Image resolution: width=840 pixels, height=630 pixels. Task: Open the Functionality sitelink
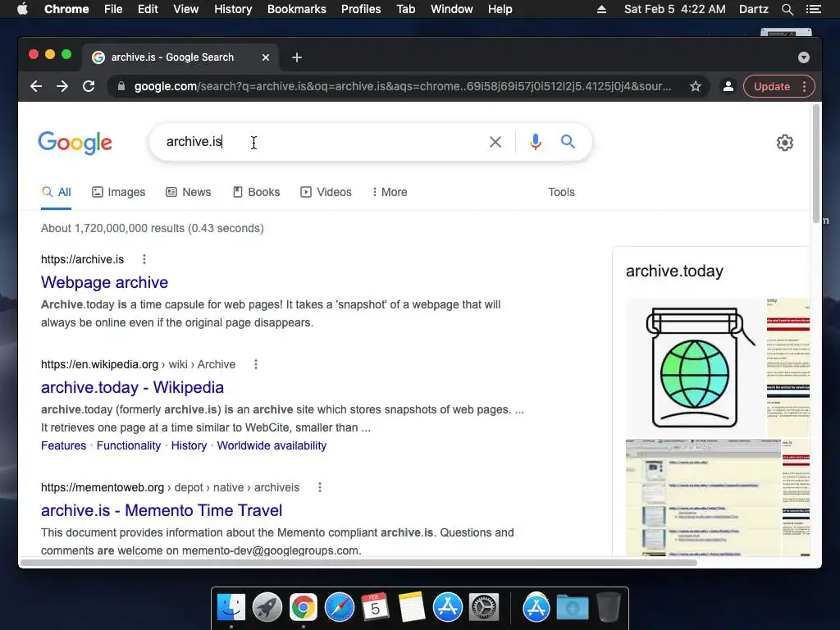click(129, 445)
